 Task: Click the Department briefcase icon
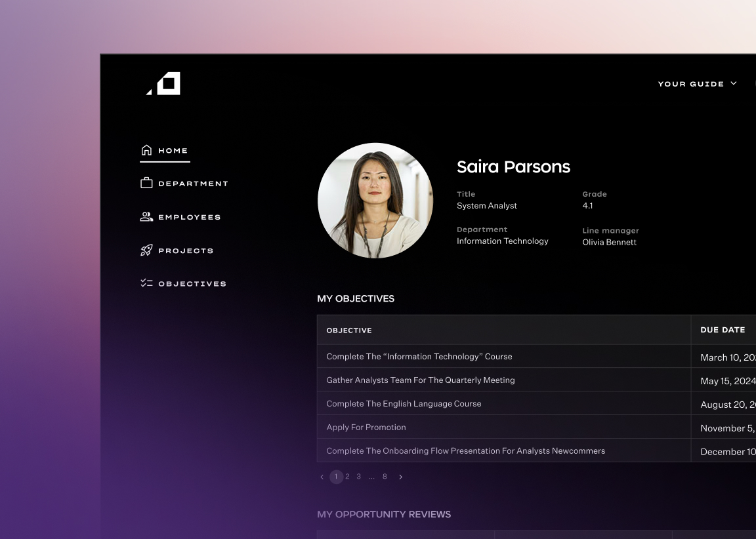coord(146,183)
